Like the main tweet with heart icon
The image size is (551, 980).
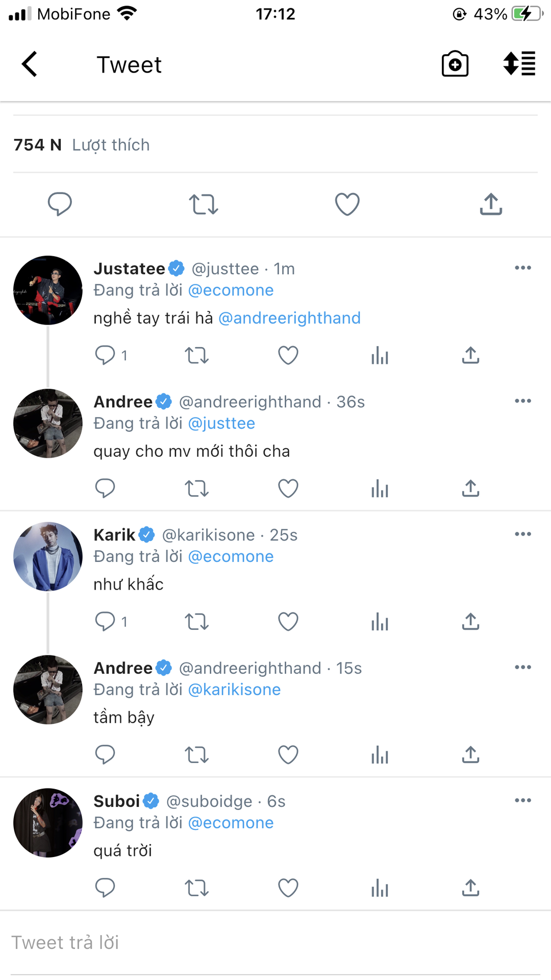[347, 204]
